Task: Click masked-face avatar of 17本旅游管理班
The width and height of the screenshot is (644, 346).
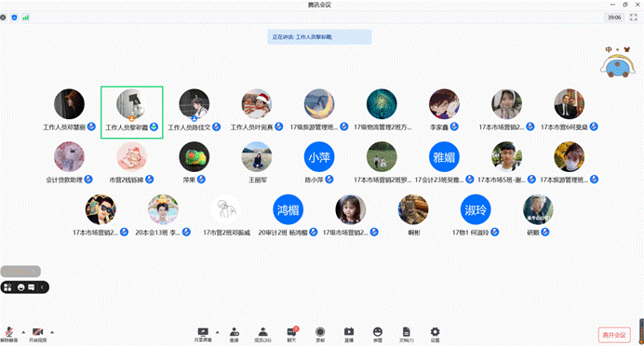Action: (569, 156)
